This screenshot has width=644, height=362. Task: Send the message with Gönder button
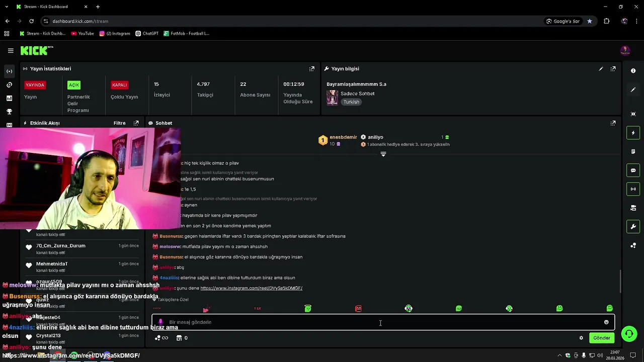point(602,338)
